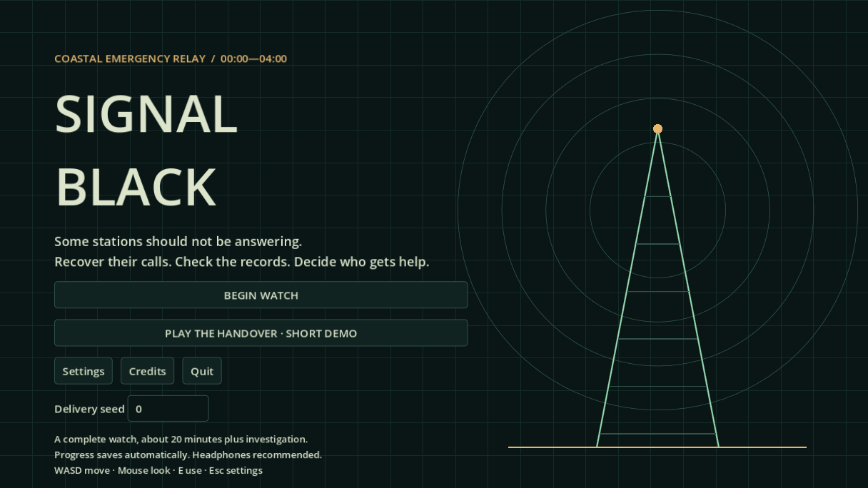Click 'COASTAL EMERGENCY RELAY / 00:00—04:00' header text
Screen dimensions: 868x488
tap(171, 59)
